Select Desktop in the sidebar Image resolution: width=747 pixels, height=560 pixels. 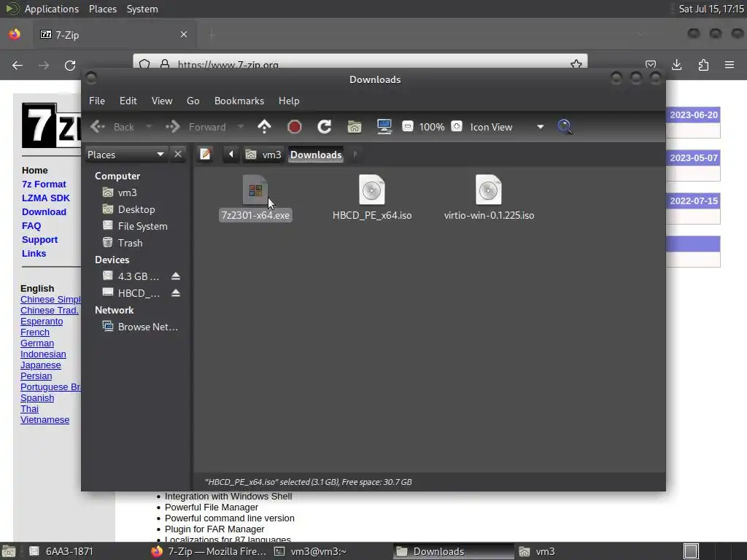tap(138, 209)
